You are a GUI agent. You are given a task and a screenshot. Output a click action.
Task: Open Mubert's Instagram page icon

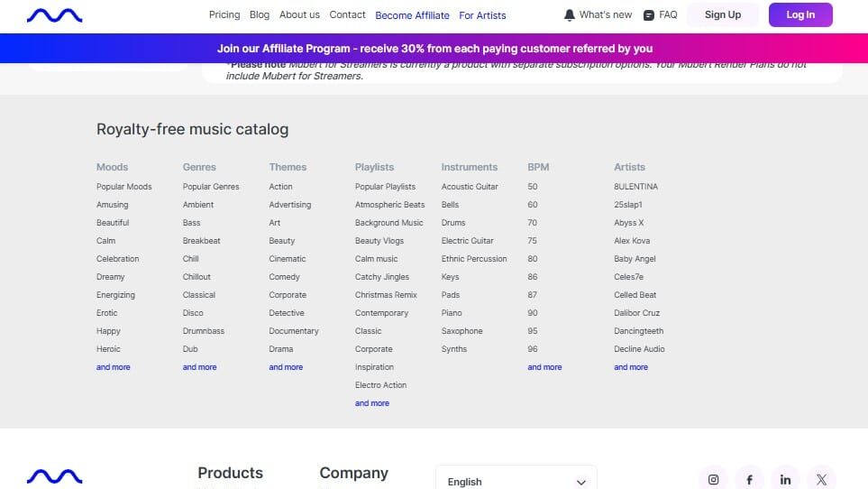(713, 479)
